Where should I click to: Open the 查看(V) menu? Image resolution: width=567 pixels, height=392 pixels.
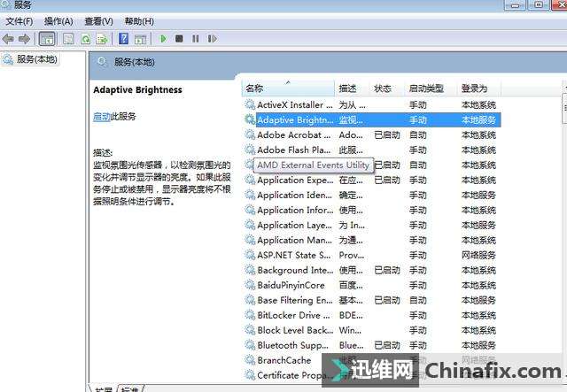(98, 21)
